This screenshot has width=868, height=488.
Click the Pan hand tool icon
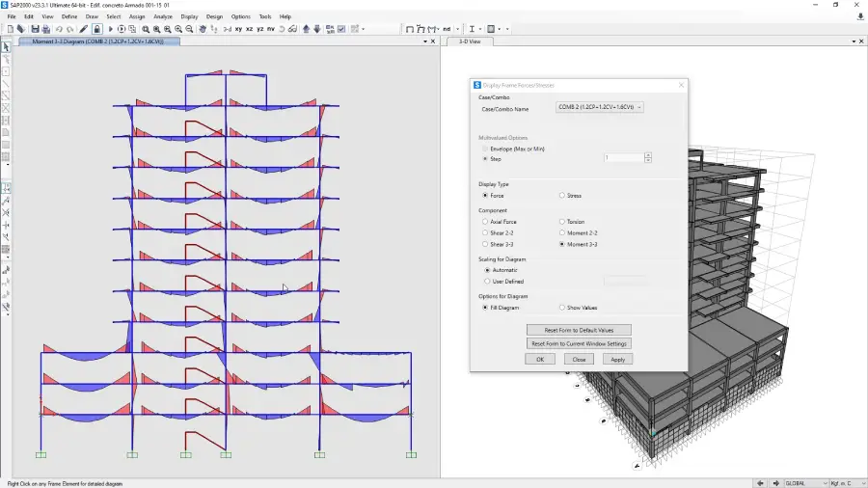pyautogui.click(x=202, y=29)
